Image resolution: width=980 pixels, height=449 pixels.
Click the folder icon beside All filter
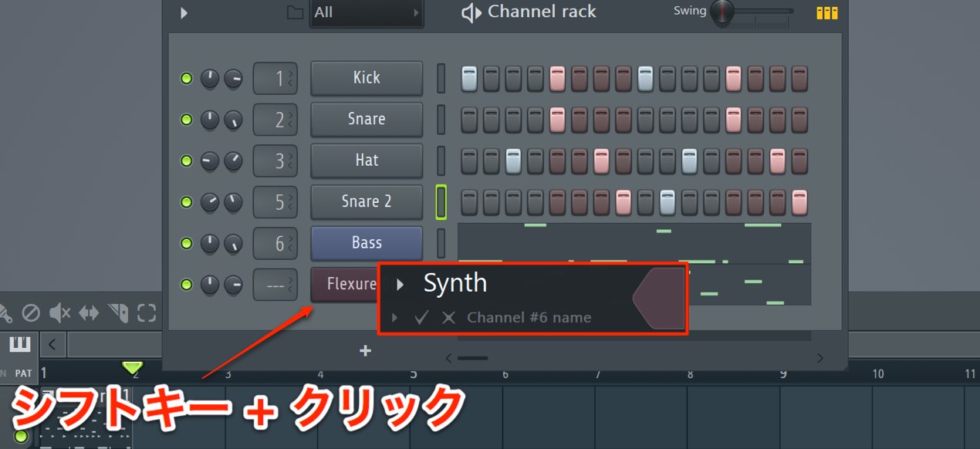pos(295,12)
